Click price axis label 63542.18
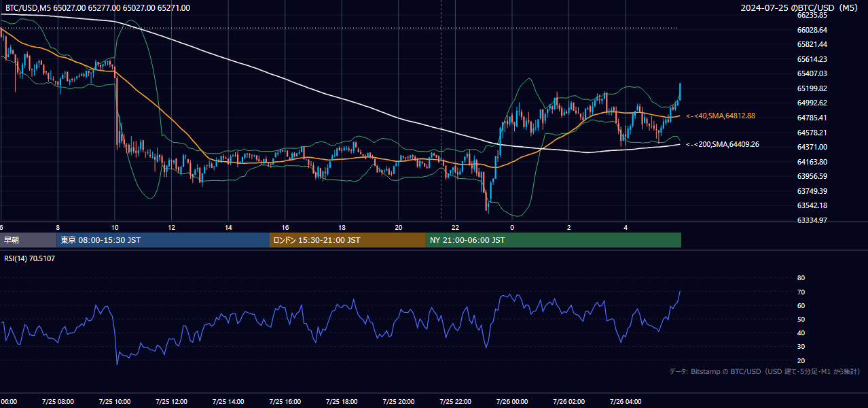The height and width of the screenshot is (408, 868). (812, 205)
